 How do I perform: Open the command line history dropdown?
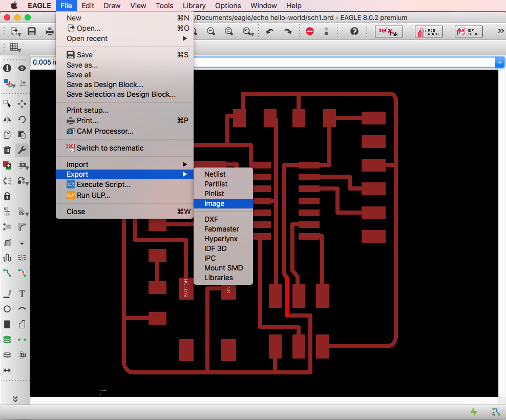tap(500, 62)
